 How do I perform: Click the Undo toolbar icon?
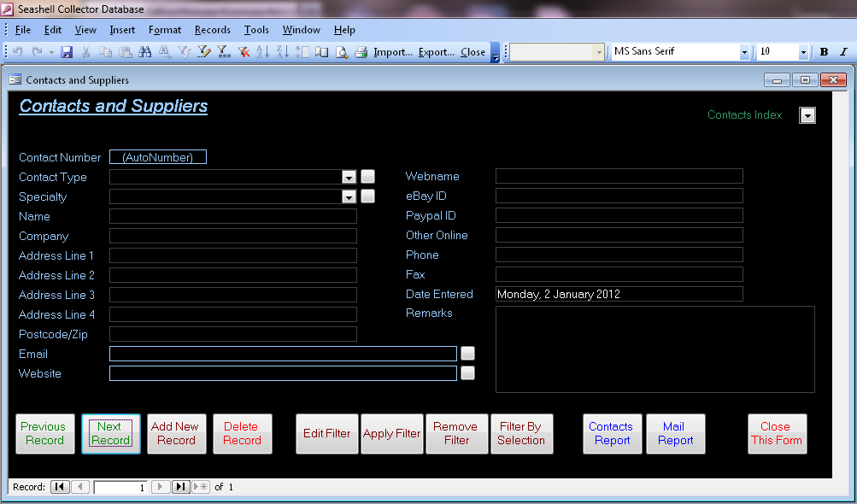pyautogui.click(x=17, y=52)
